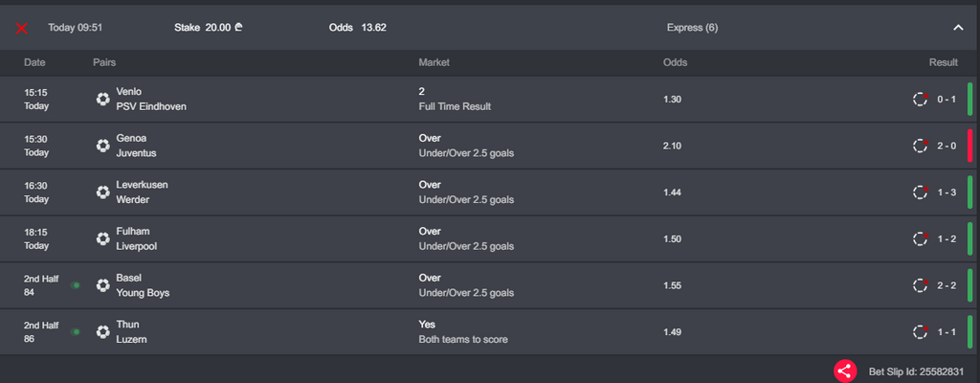980x383 pixels.
Task: Click result status circle for Genoa 2-0
Action: [x=920, y=146]
